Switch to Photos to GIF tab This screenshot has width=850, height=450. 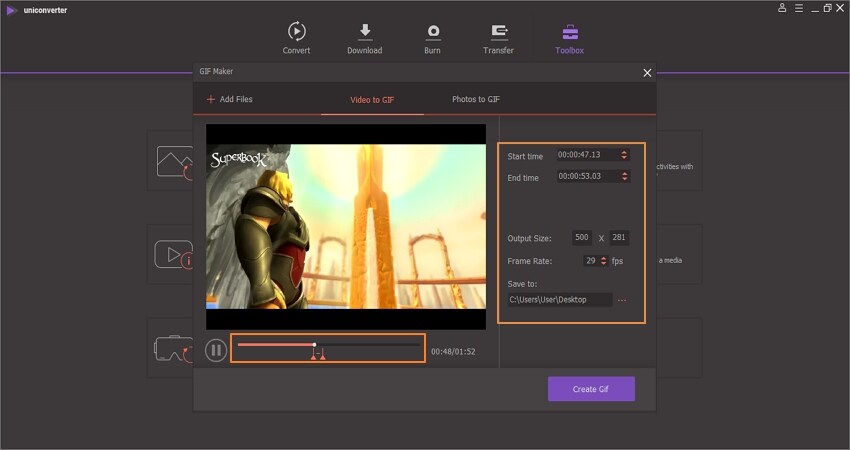pyautogui.click(x=476, y=99)
